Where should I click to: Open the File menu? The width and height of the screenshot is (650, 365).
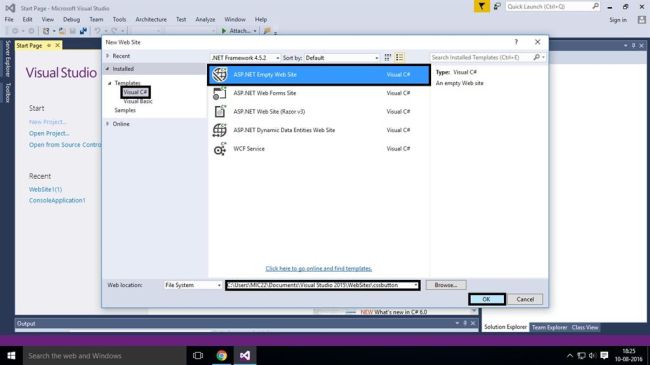[x=9, y=19]
